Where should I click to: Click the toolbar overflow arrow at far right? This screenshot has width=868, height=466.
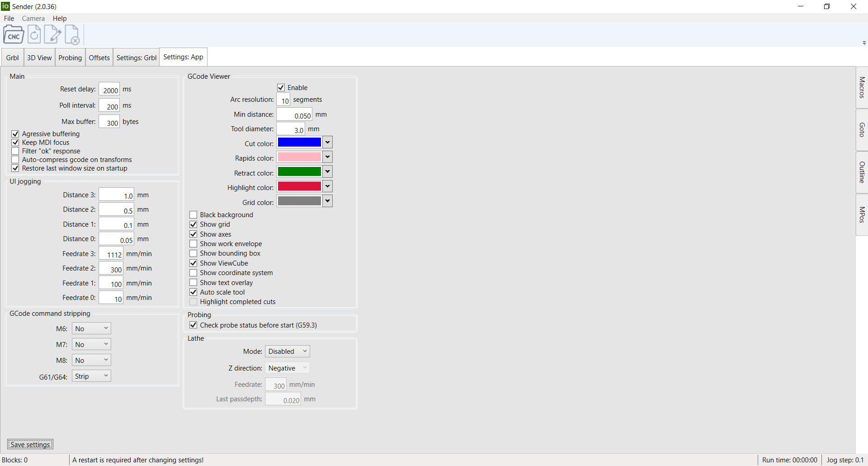coord(864,43)
